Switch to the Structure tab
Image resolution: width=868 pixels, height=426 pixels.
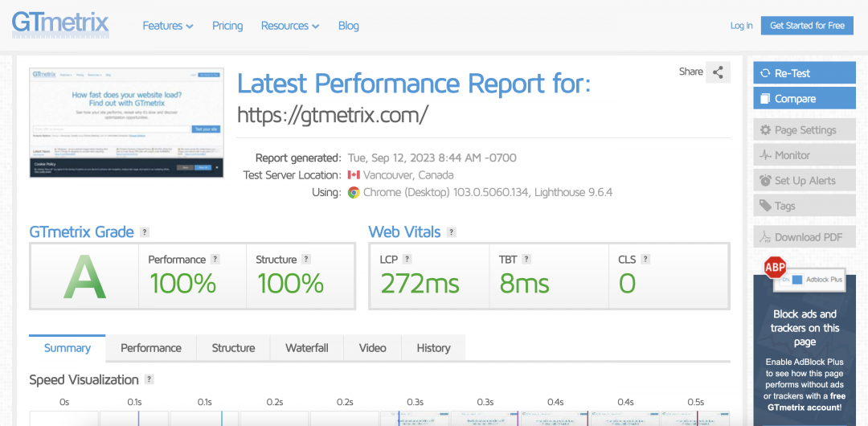233,348
